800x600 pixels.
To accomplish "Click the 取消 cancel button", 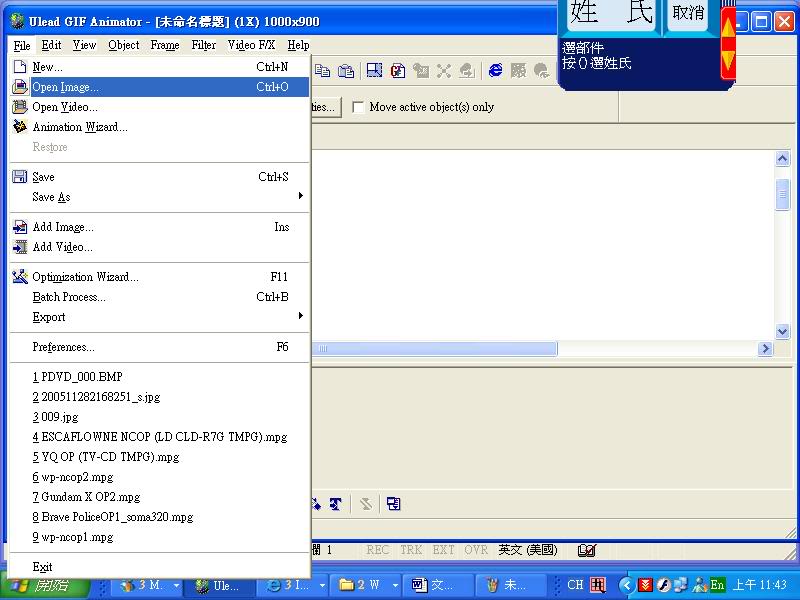I will (688, 14).
